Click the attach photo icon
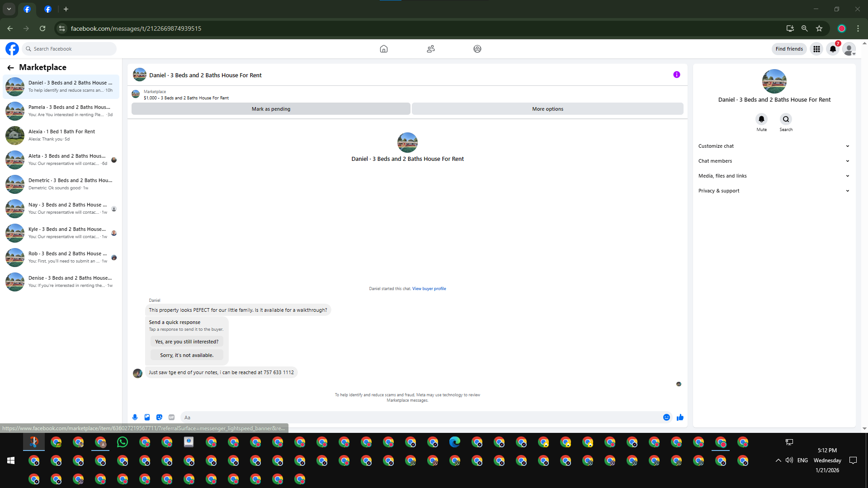The image size is (868, 488). click(x=147, y=418)
